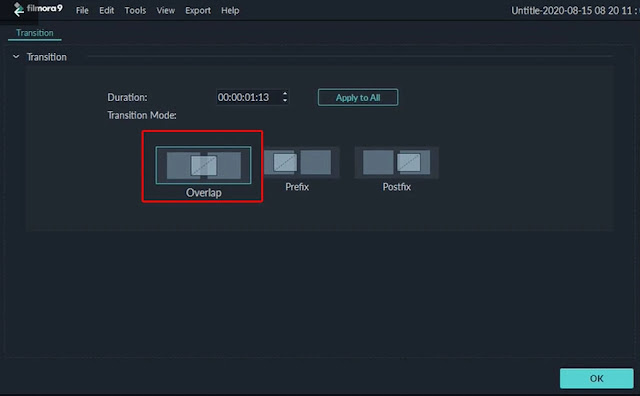
Task: Select the Postfix transition mode icon
Action: [x=396, y=162]
